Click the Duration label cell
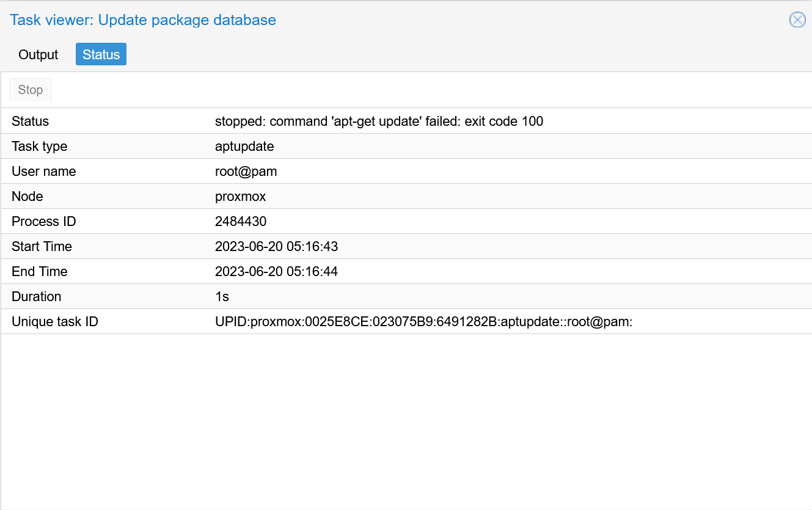 pos(36,296)
